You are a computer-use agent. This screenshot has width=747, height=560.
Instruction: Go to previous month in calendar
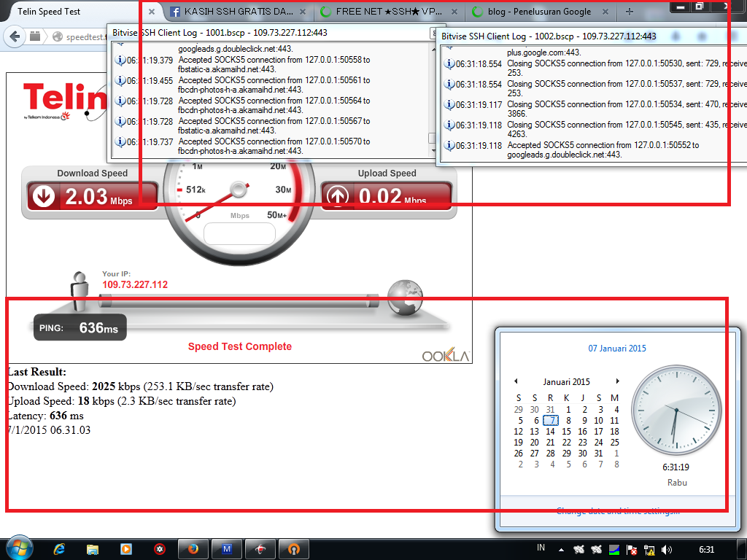[x=516, y=381]
